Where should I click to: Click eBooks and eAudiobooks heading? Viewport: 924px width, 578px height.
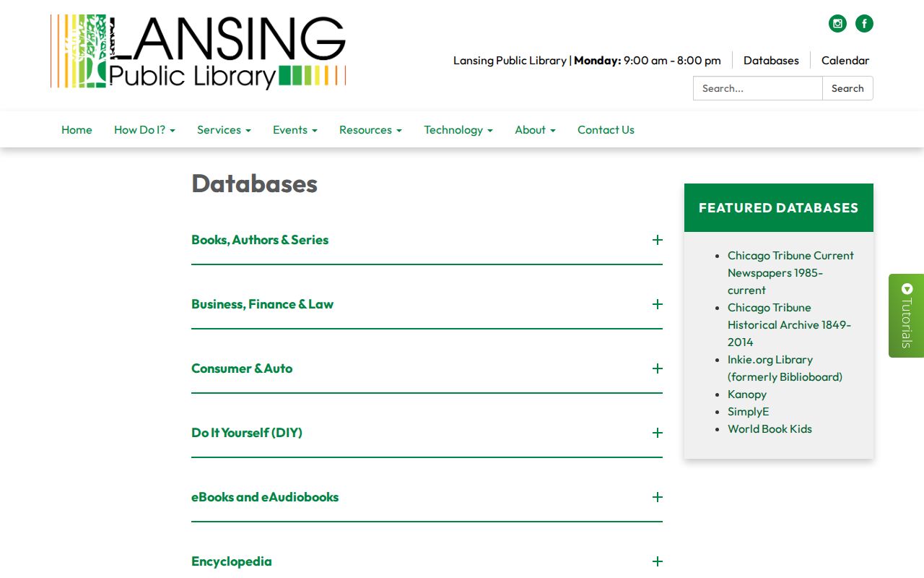265,497
